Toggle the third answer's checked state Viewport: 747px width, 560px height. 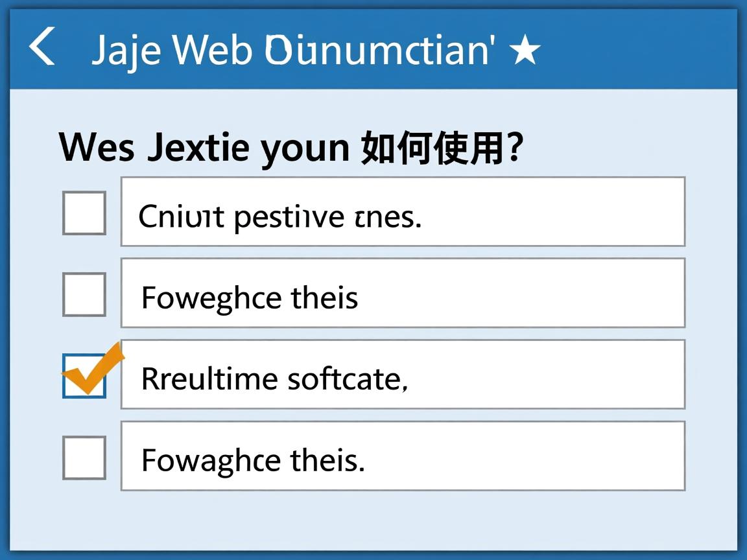84,375
